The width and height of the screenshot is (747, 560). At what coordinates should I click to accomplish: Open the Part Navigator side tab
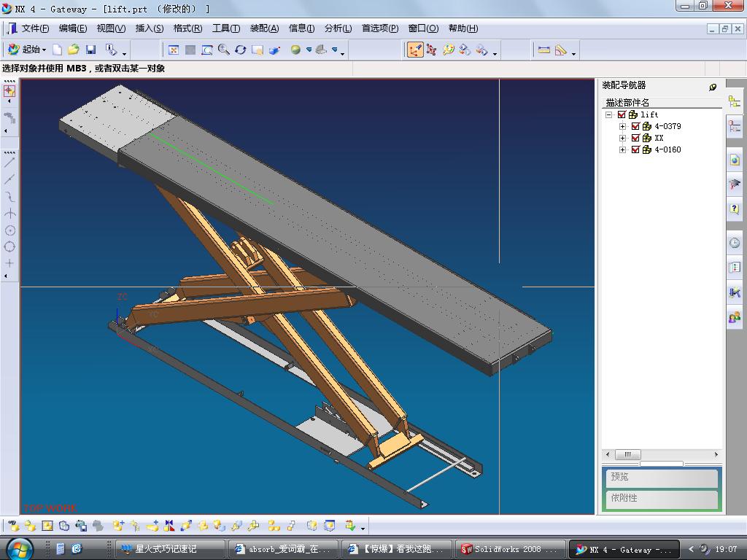[734, 127]
